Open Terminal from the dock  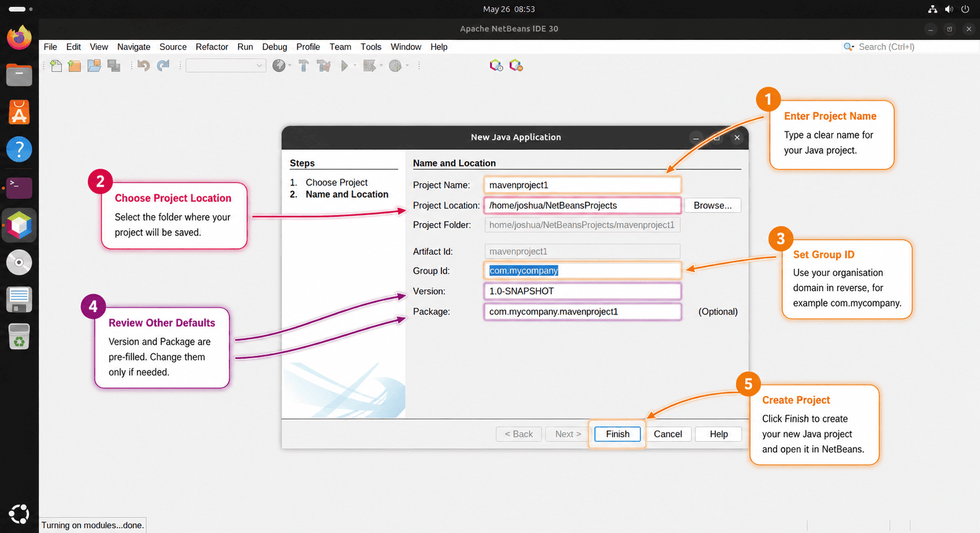19,187
